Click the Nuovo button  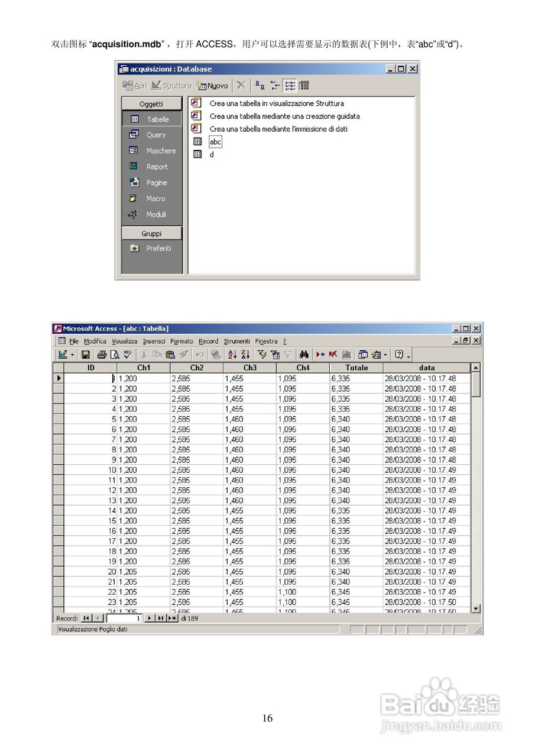[213, 85]
